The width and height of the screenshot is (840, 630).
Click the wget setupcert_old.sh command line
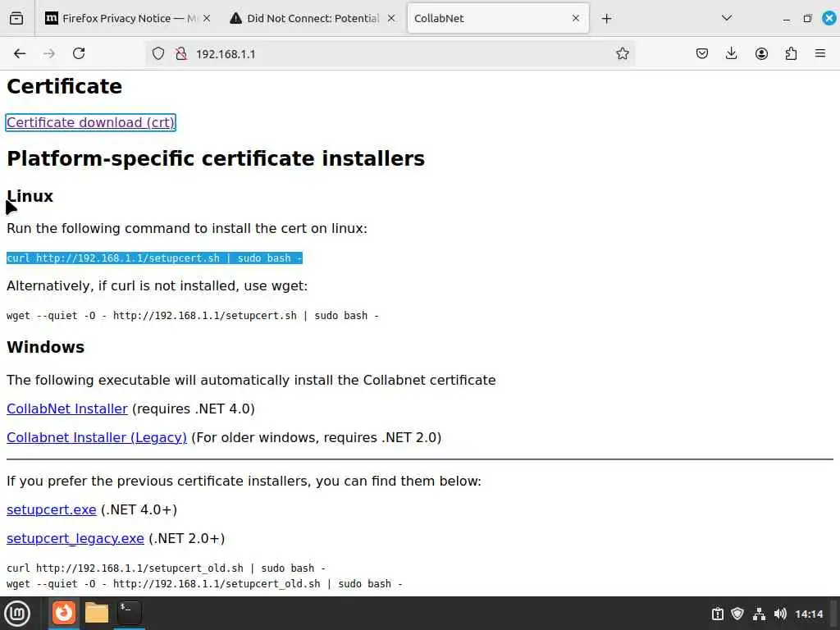(x=204, y=584)
